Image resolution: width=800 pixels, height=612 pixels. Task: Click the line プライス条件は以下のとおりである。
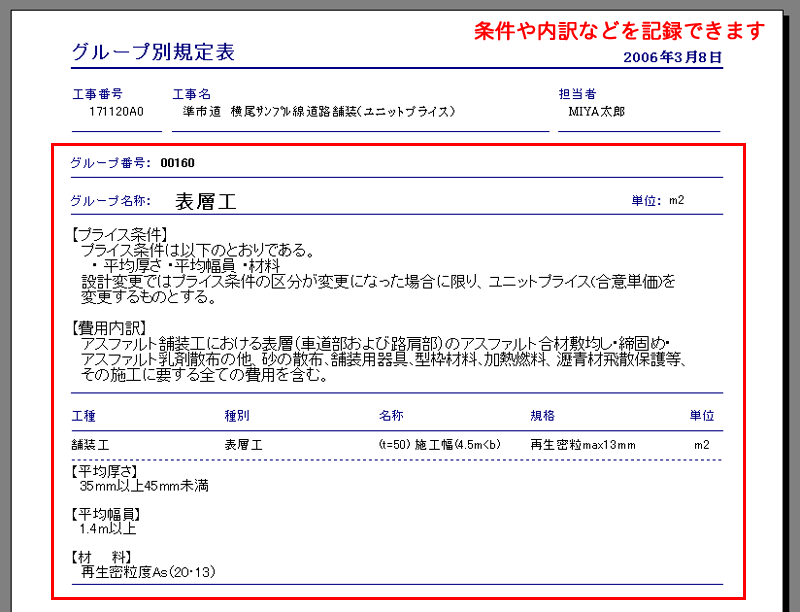(x=197, y=250)
